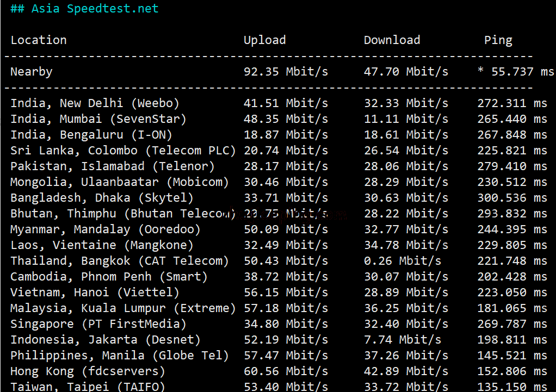Click Mandalay download value "32.77 Mbit/s"
556x392 pixels.
tap(406, 229)
